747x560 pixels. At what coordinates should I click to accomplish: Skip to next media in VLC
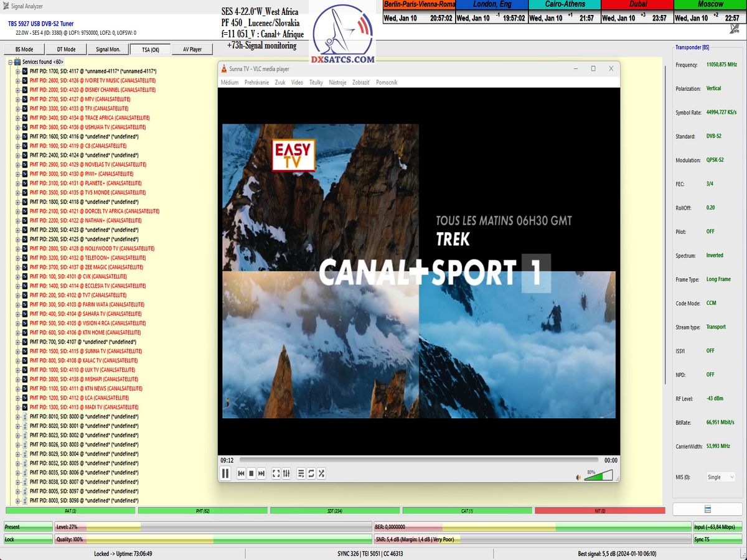pos(261,474)
